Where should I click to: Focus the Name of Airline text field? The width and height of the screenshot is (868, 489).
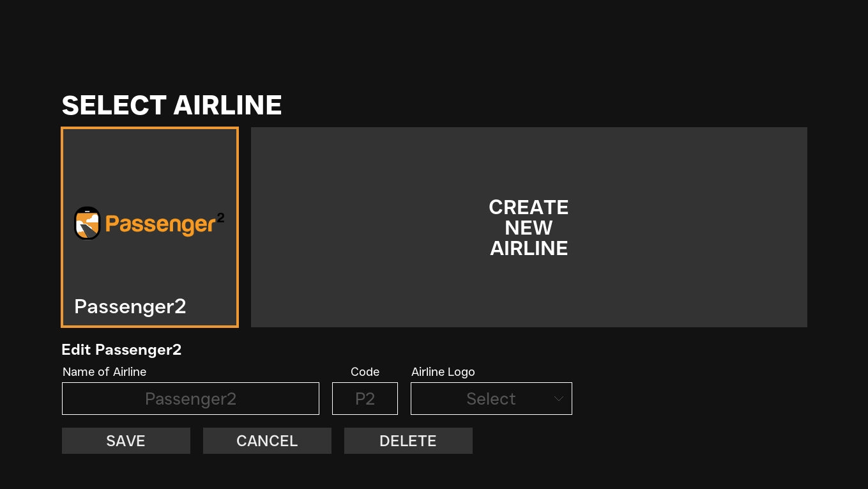click(190, 399)
